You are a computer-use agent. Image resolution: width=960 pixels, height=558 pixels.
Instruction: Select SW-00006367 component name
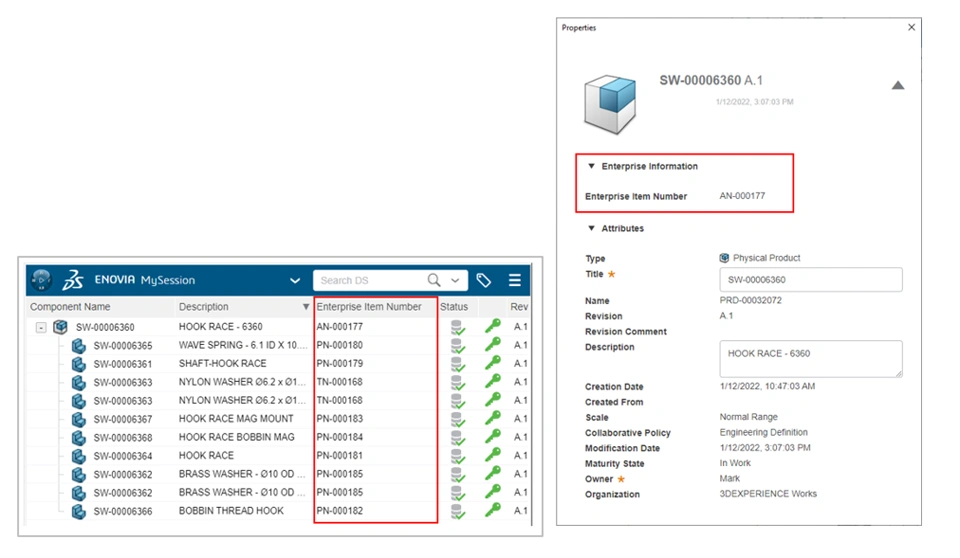click(x=122, y=420)
